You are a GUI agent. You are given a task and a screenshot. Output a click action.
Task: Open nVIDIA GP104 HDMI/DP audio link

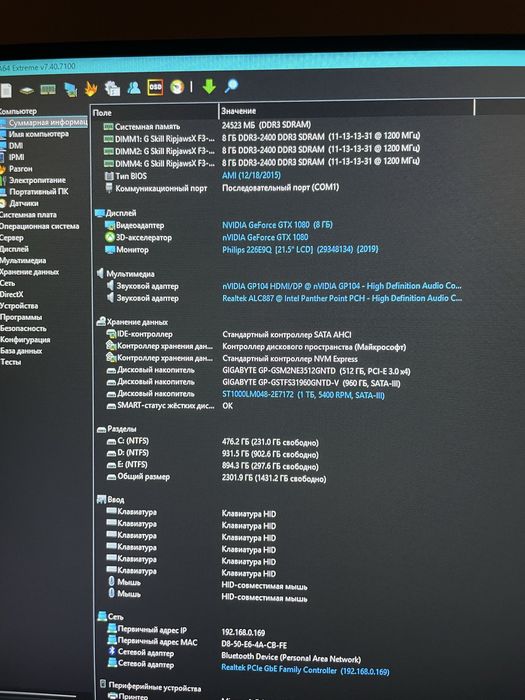click(x=342, y=286)
